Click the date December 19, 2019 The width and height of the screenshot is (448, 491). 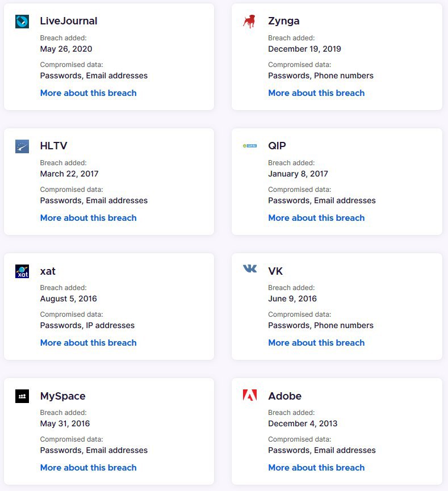coord(304,49)
